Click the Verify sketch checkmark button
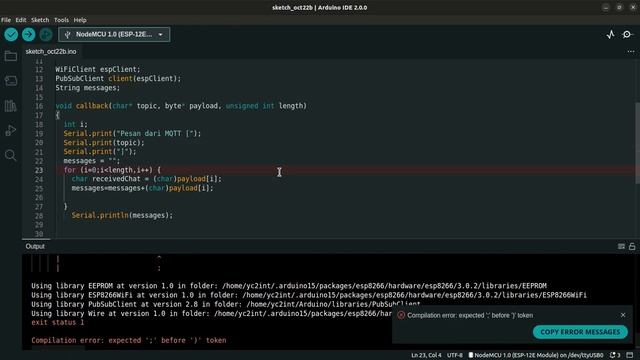 coord(11,34)
